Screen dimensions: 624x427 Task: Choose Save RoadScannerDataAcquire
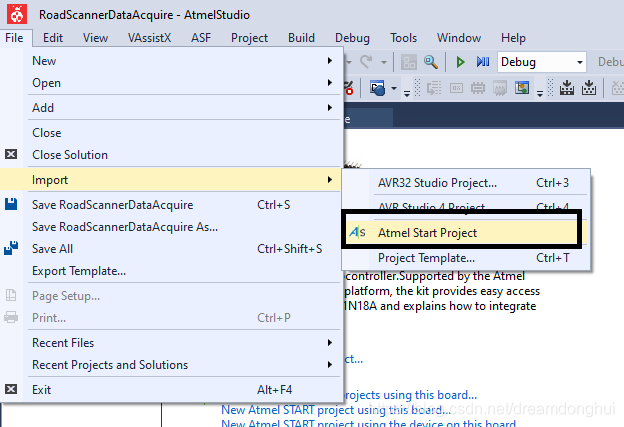click(x=171, y=205)
